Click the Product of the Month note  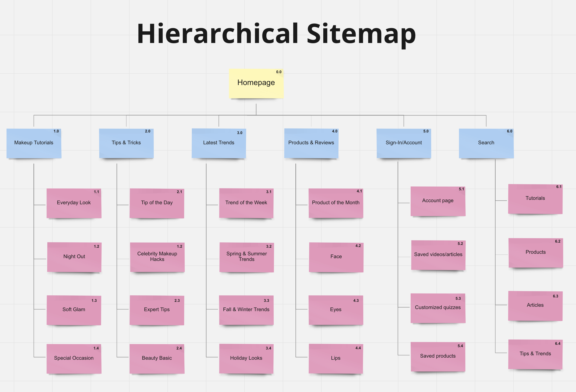[336, 203]
